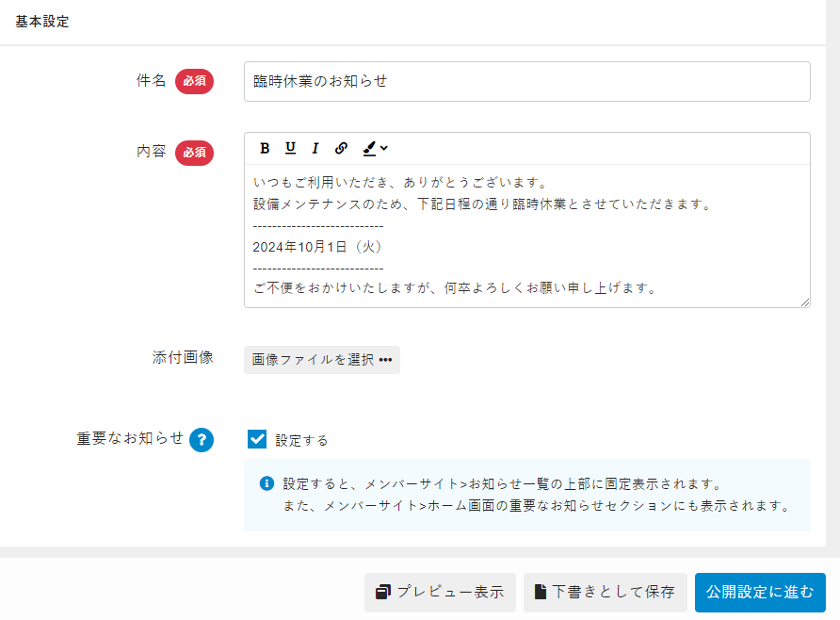Viewport: 840px width, 620px height.
Task: Click the 基本設定 section heading
Action: point(41,22)
